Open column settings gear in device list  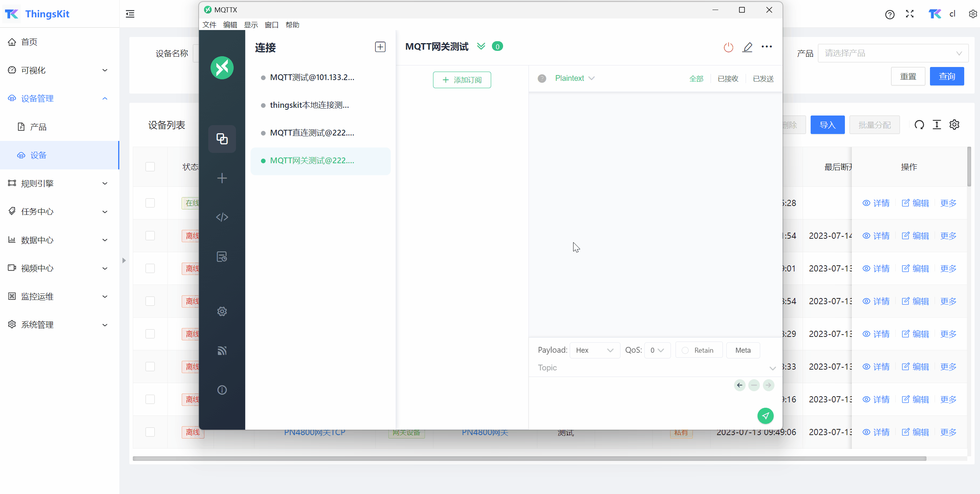point(954,125)
